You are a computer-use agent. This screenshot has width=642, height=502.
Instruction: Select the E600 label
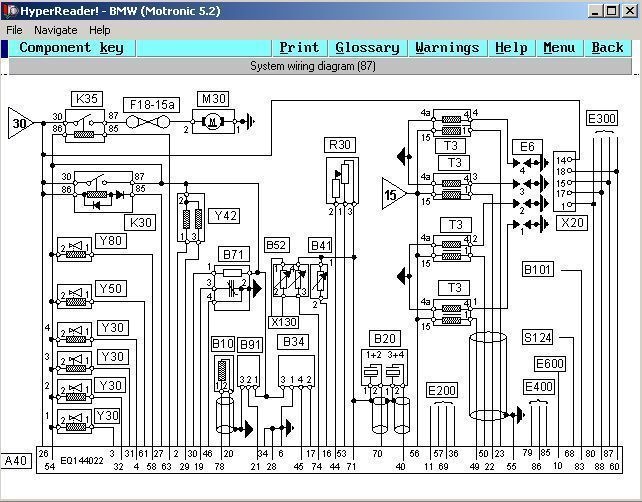pyautogui.click(x=550, y=364)
